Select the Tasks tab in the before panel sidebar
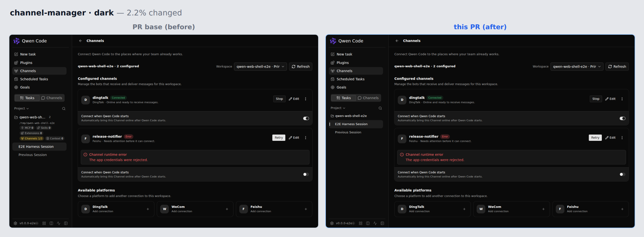 click(27, 98)
